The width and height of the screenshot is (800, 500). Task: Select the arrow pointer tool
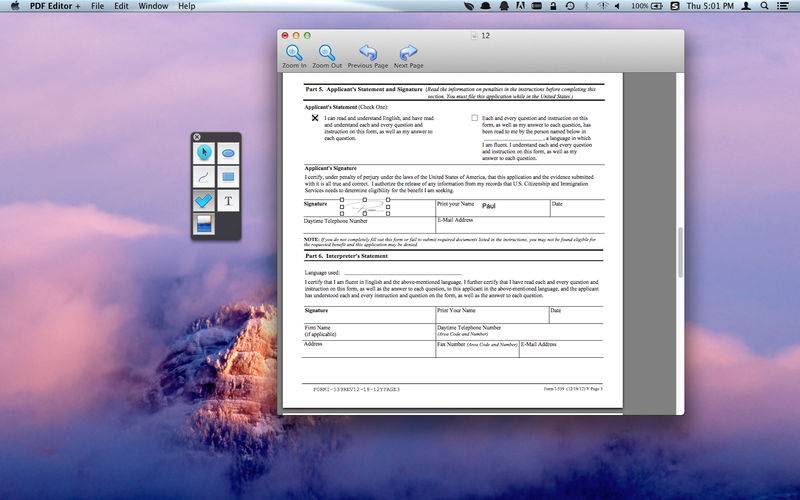click(204, 153)
